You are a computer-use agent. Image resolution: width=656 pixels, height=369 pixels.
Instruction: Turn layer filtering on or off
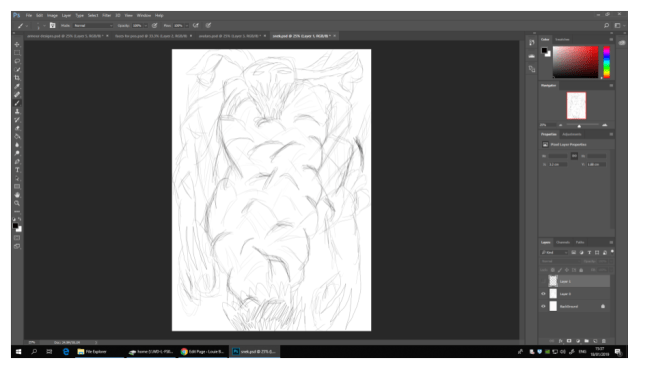coord(612,251)
